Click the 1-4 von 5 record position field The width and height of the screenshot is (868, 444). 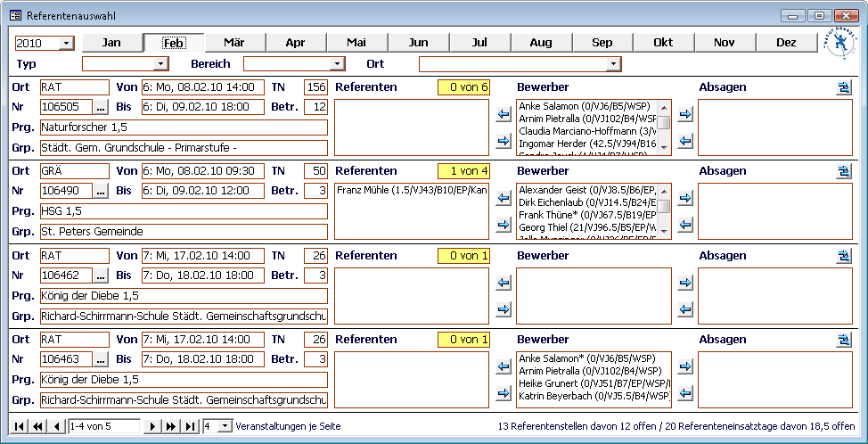click(104, 426)
